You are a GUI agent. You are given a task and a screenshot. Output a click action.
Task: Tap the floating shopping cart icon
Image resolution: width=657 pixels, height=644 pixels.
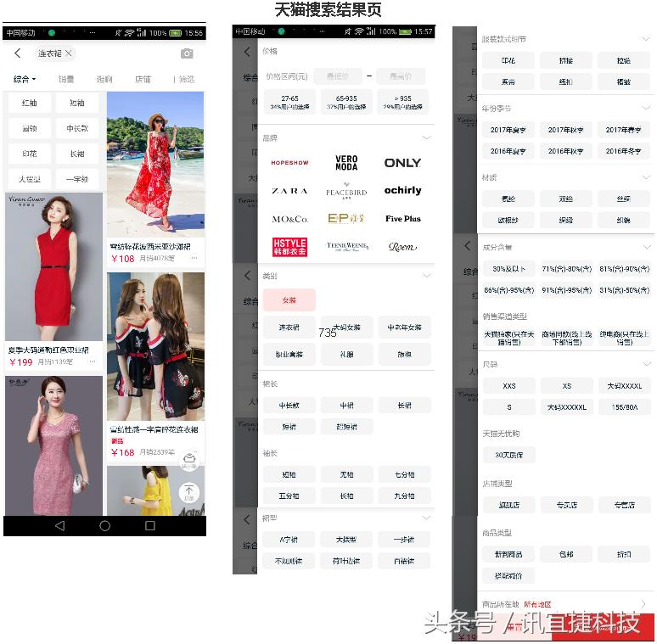coord(189,460)
